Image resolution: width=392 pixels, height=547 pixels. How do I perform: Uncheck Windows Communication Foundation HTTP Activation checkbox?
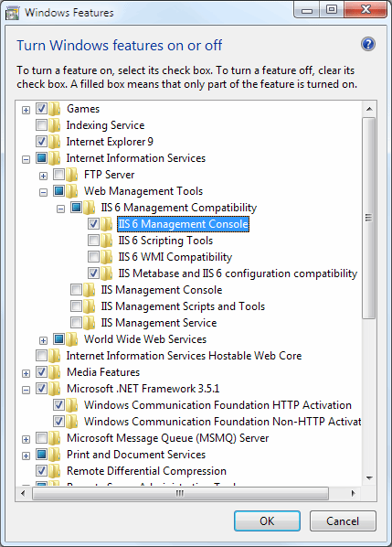tap(58, 404)
